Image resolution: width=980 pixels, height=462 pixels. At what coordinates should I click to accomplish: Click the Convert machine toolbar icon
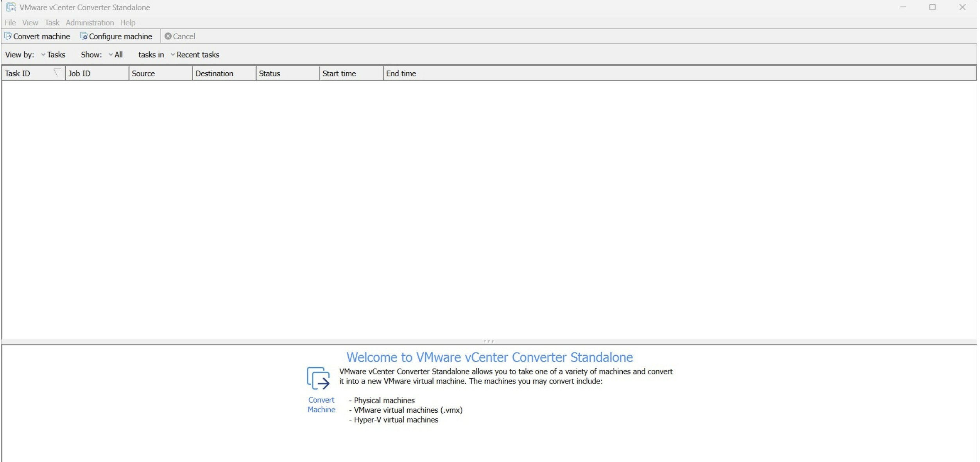[8, 36]
